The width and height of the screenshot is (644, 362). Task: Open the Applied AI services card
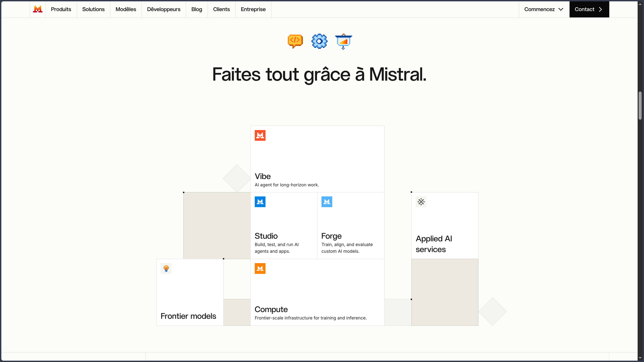(x=445, y=226)
